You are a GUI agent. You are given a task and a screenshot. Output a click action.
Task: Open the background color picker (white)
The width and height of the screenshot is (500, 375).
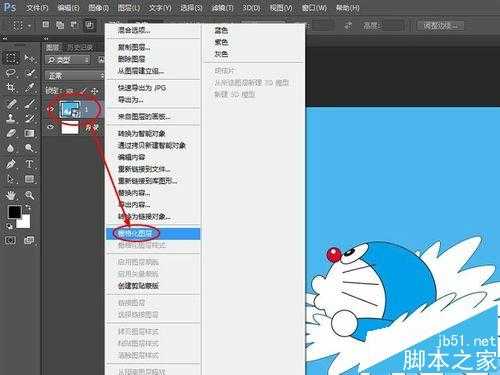[24, 222]
